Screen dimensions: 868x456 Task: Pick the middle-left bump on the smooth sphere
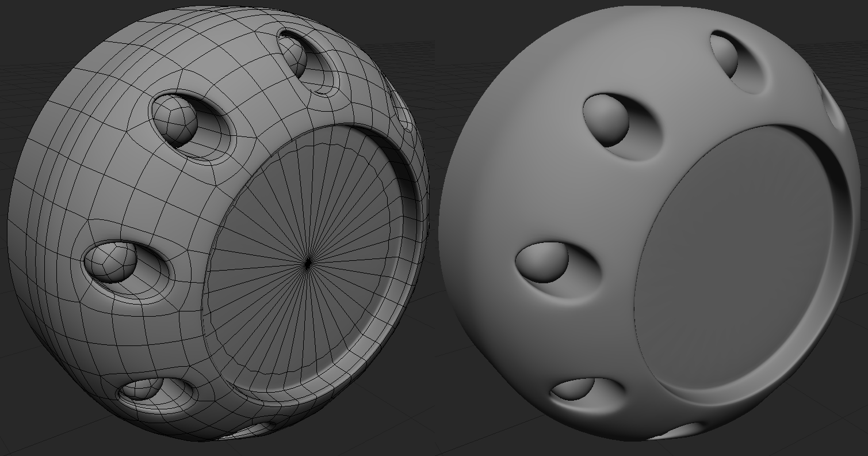click(542, 262)
